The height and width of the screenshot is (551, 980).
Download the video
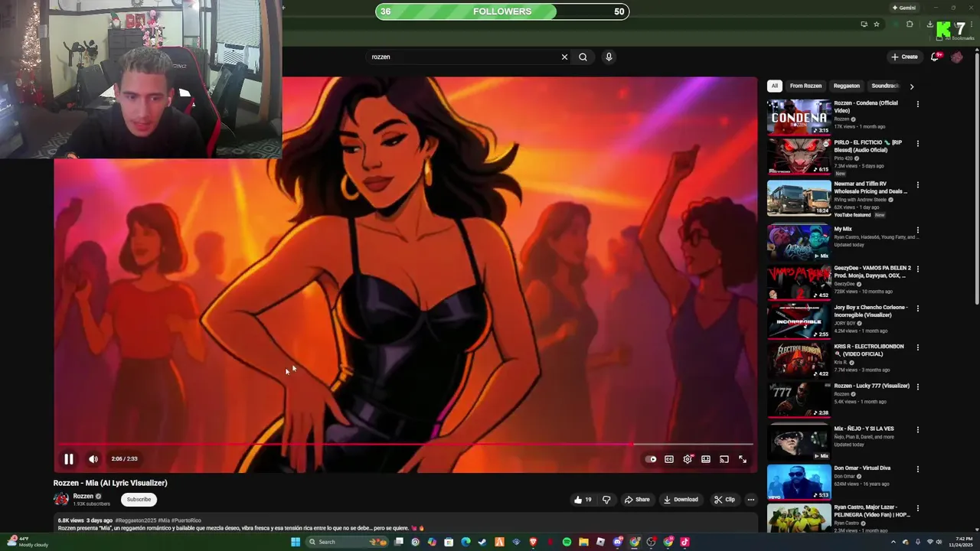681,500
